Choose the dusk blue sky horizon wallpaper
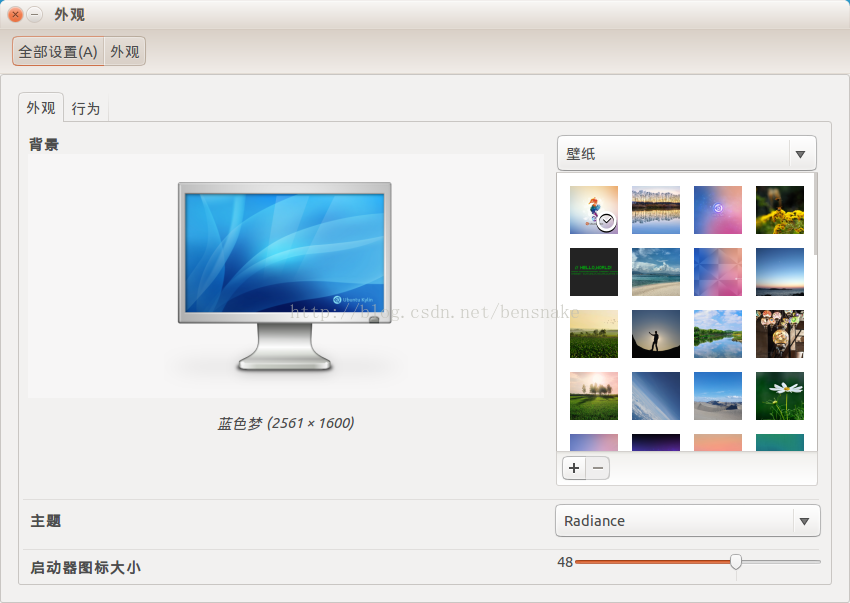This screenshot has width=850, height=603. point(780,272)
